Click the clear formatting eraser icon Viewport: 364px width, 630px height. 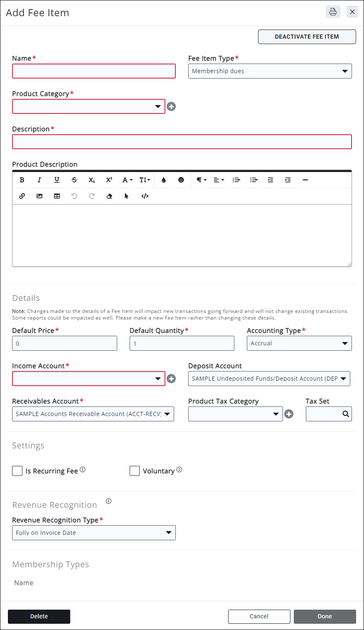[x=109, y=196]
